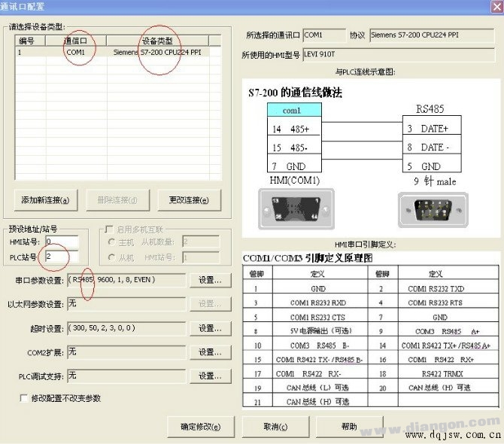Screen dimensions: 504x444
Task: Click the COM2扩展 value field
Action: click(126, 352)
